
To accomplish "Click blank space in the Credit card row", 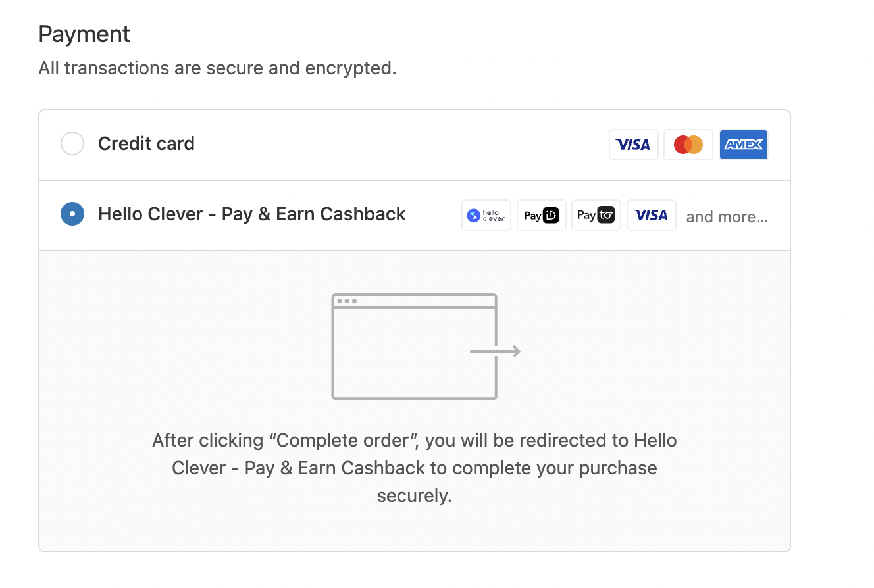I will [395, 145].
